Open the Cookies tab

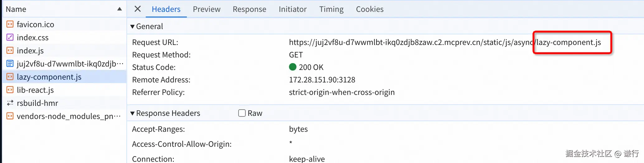(370, 9)
